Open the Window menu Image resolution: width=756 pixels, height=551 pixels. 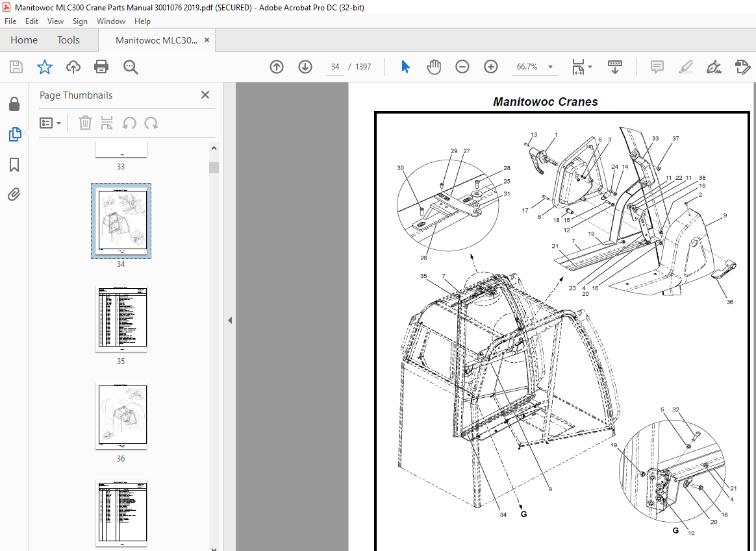(111, 21)
